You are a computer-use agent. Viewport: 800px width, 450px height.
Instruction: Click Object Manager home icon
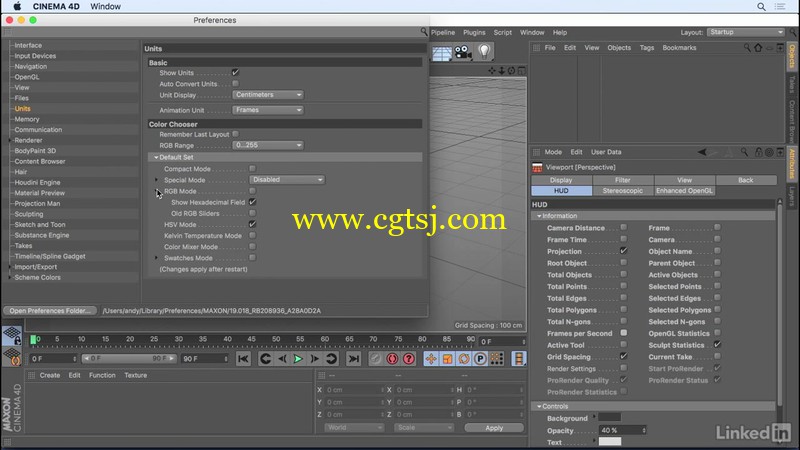click(758, 48)
